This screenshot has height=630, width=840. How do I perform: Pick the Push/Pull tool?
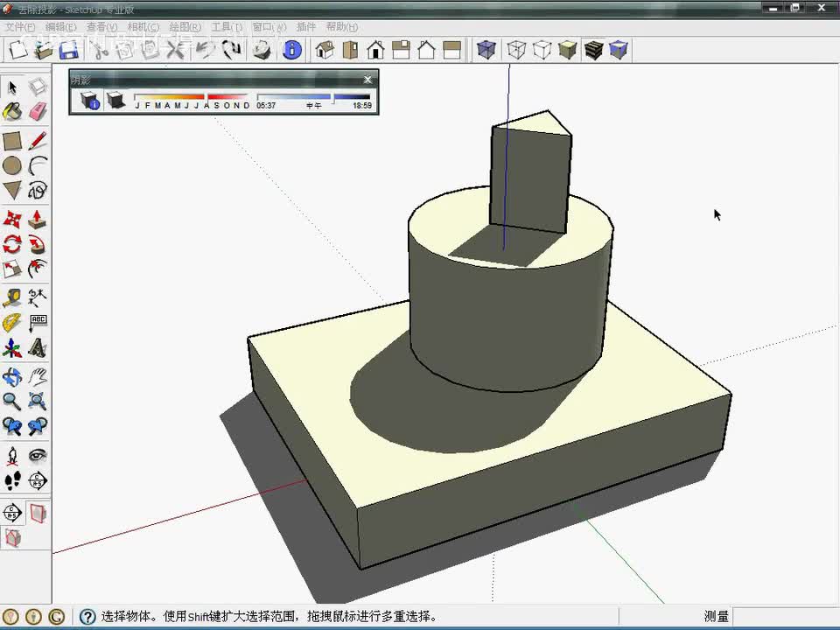point(38,219)
